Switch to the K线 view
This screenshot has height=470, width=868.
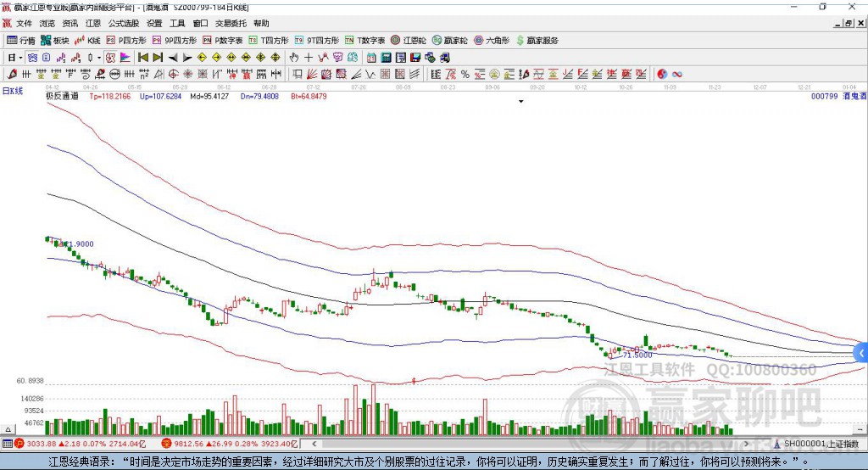coord(87,41)
